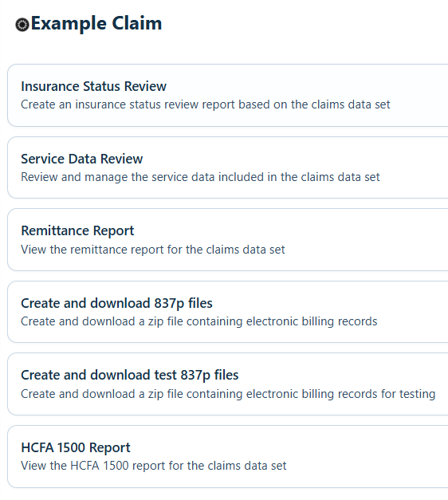Click empty area right of Service Data Review title
The height and width of the screenshot is (500, 448).
[292, 159]
